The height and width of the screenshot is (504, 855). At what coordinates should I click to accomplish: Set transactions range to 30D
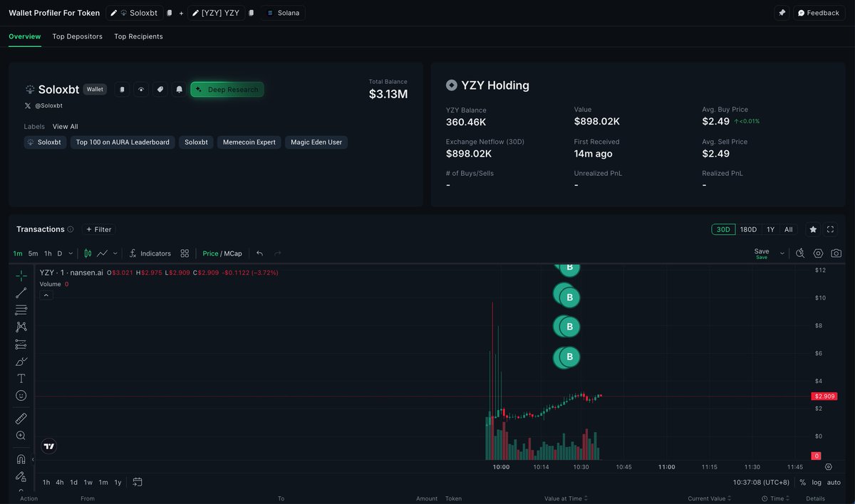(x=723, y=229)
